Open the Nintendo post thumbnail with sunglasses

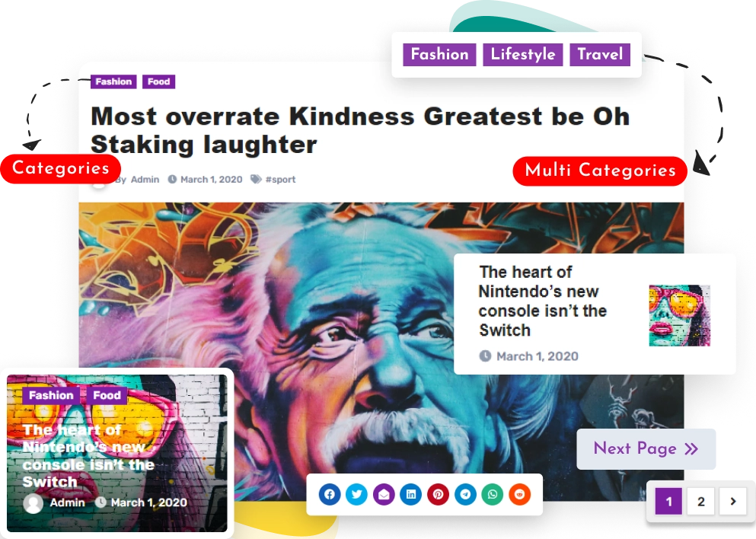pos(679,315)
